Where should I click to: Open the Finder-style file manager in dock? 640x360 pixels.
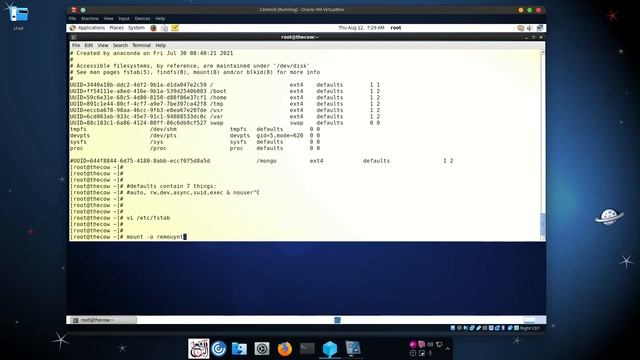[x=239, y=349]
